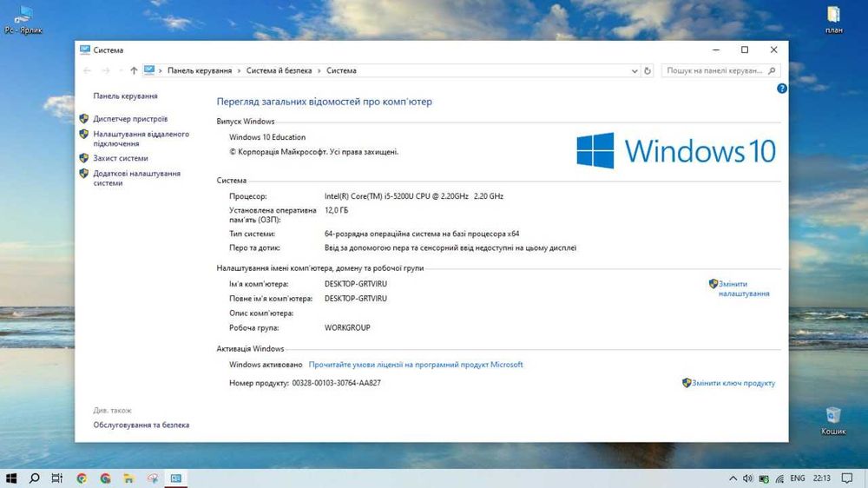
Task: Open Chrome from the taskbar
Action: coord(82,478)
